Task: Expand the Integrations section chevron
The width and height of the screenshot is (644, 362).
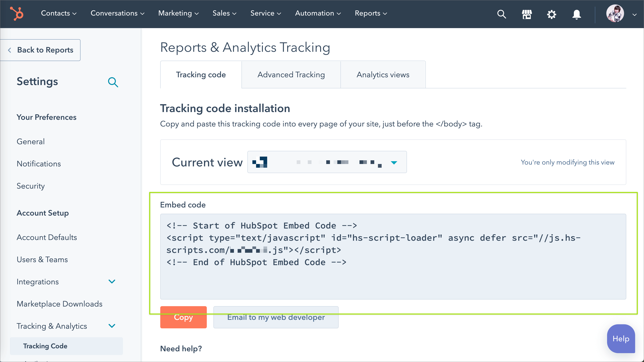Action: tap(112, 281)
